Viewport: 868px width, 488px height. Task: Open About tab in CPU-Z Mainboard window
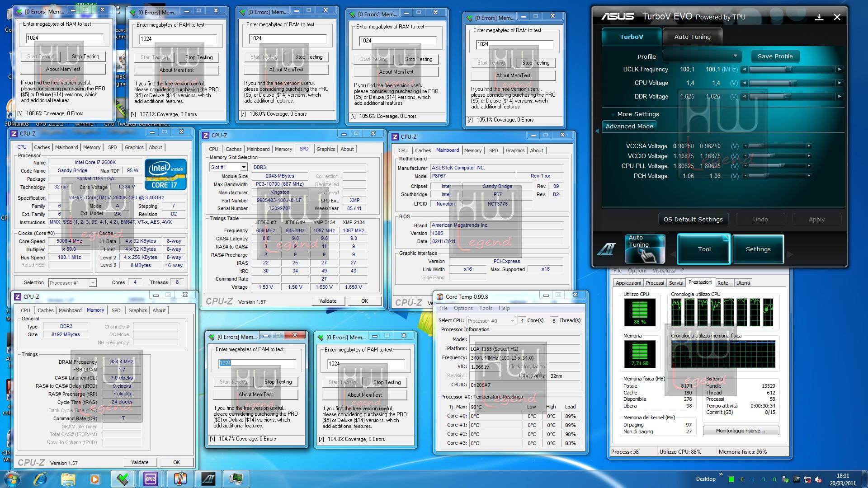tap(537, 150)
